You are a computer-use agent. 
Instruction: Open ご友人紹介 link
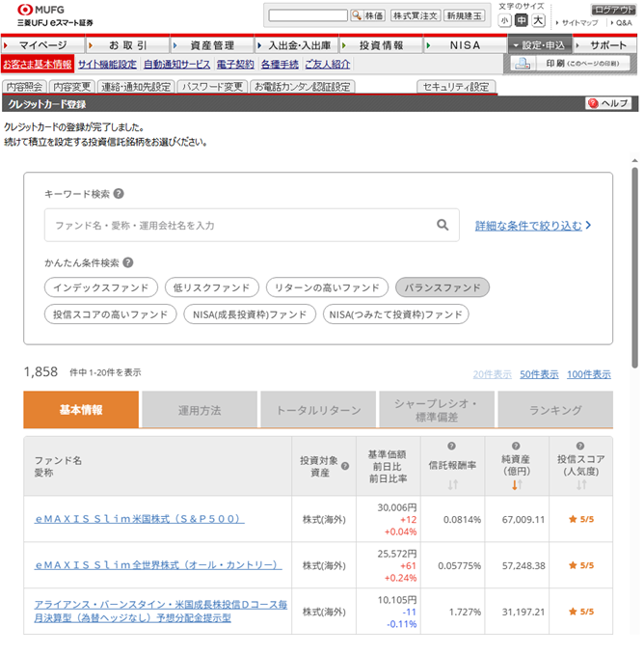coord(328,65)
